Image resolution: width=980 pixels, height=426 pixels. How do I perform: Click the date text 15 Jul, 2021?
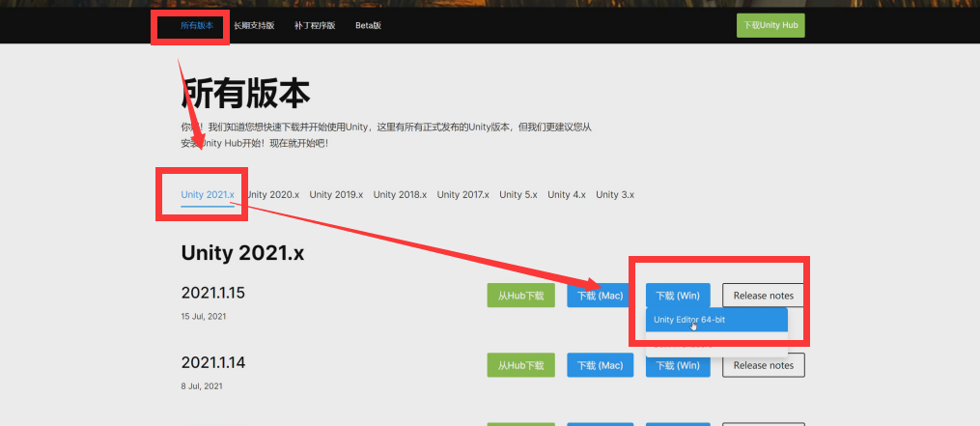[x=204, y=317]
